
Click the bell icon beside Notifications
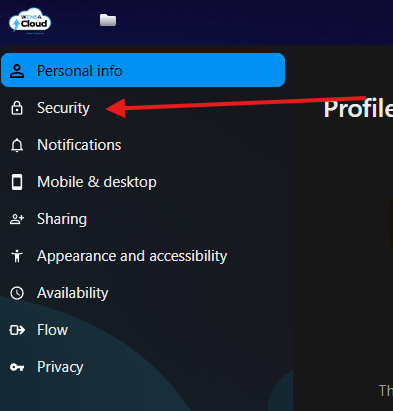(x=17, y=145)
